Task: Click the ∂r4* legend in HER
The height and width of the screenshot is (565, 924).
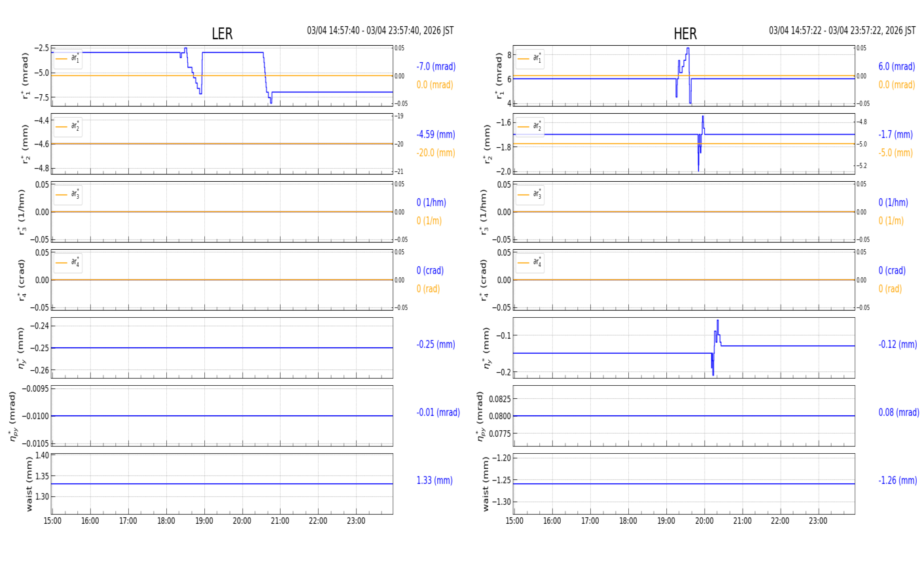Action: coord(529,263)
